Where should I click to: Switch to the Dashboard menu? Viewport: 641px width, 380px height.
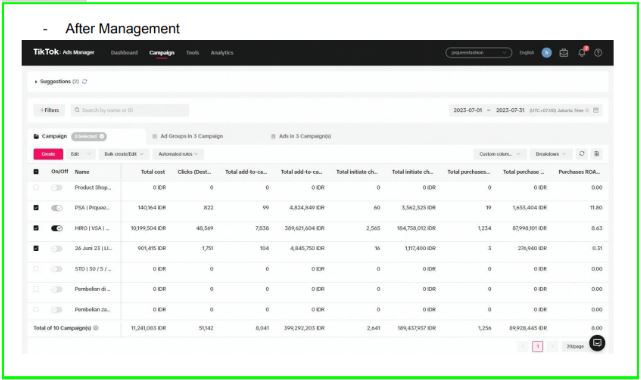tap(124, 53)
